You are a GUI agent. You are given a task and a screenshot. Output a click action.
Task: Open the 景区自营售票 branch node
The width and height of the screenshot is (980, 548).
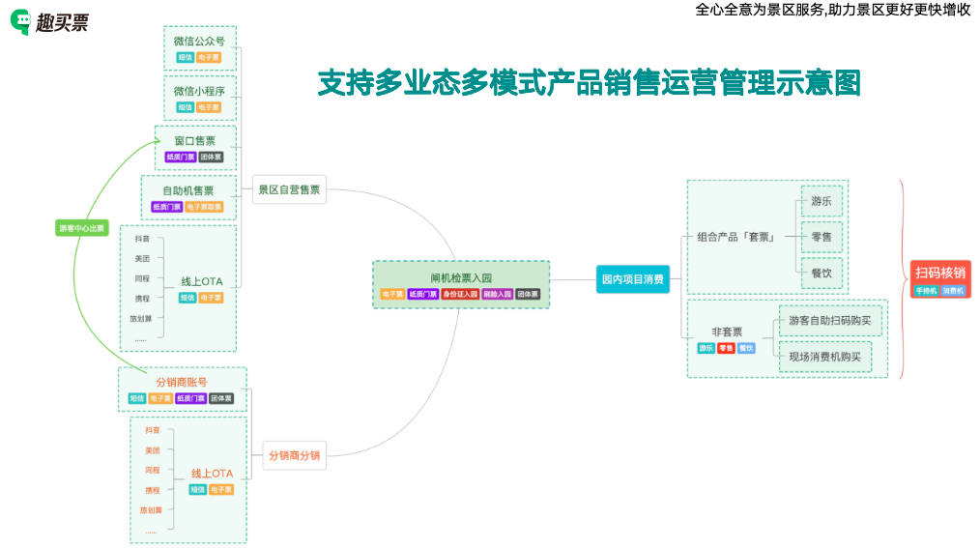(x=288, y=190)
